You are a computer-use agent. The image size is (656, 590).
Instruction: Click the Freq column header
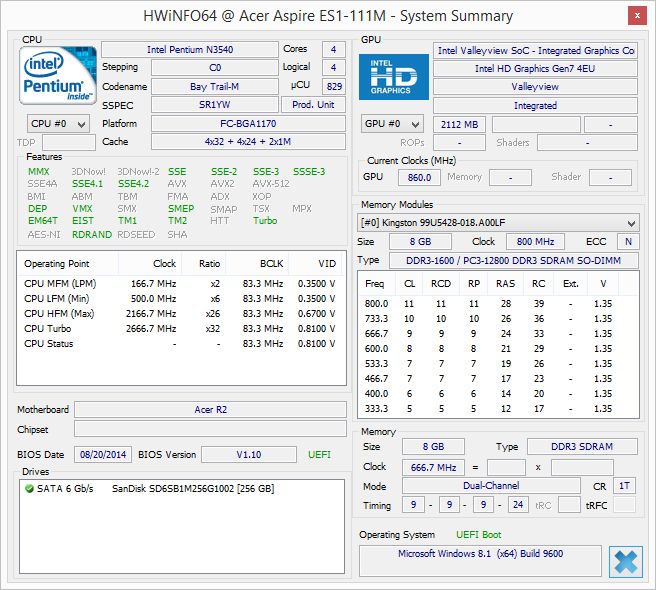point(377,284)
